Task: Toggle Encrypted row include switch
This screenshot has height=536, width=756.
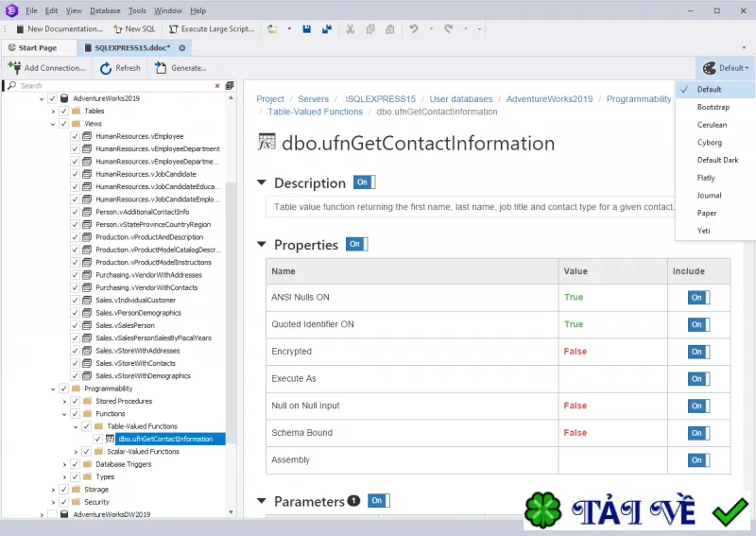Action: point(698,352)
